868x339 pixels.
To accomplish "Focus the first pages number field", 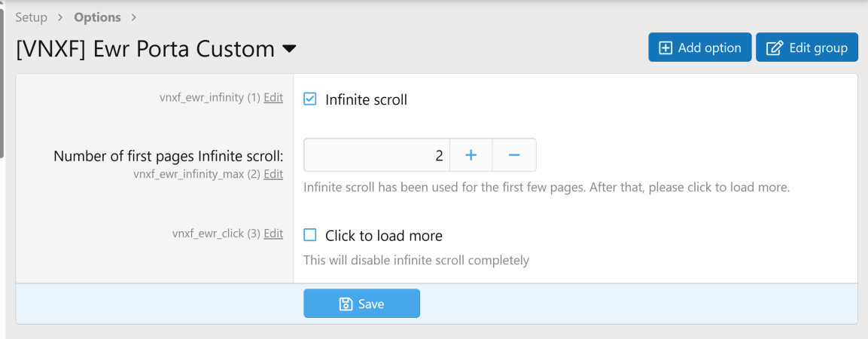I will tap(376, 155).
